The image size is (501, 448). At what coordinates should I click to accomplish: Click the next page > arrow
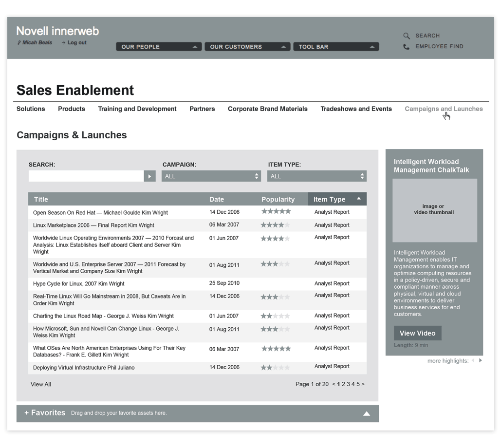click(x=363, y=384)
